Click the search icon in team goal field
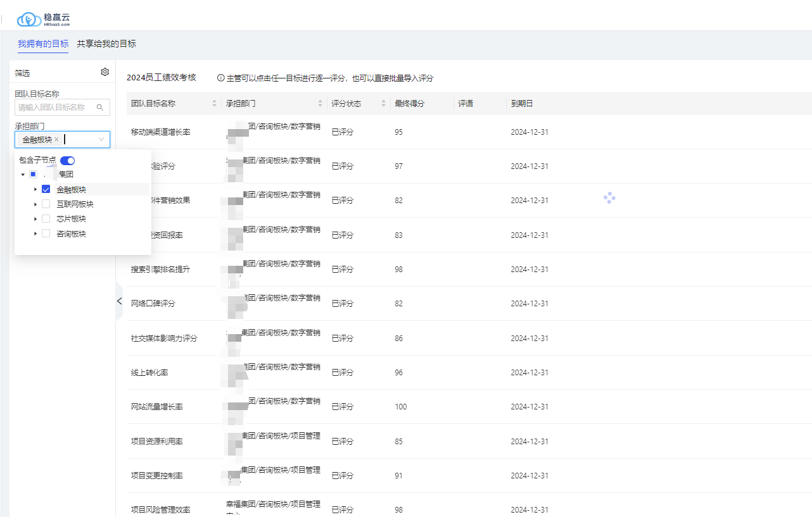Image resolution: width=812 pixels, height=517 pixels. 100,108
